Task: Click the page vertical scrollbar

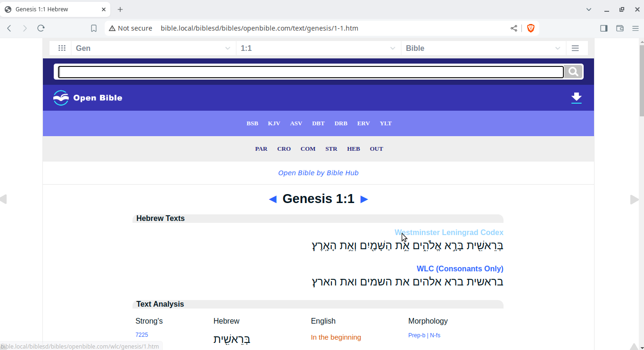Action: click(x=641, y=188)
